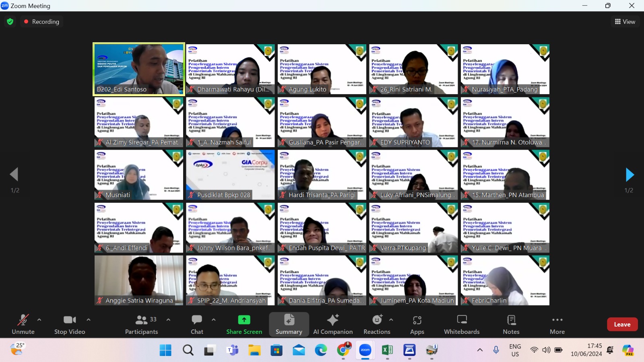Viewport: 644px width, 362px height.
Task: Click the Share Screen icon
Action: click(244, 320)
